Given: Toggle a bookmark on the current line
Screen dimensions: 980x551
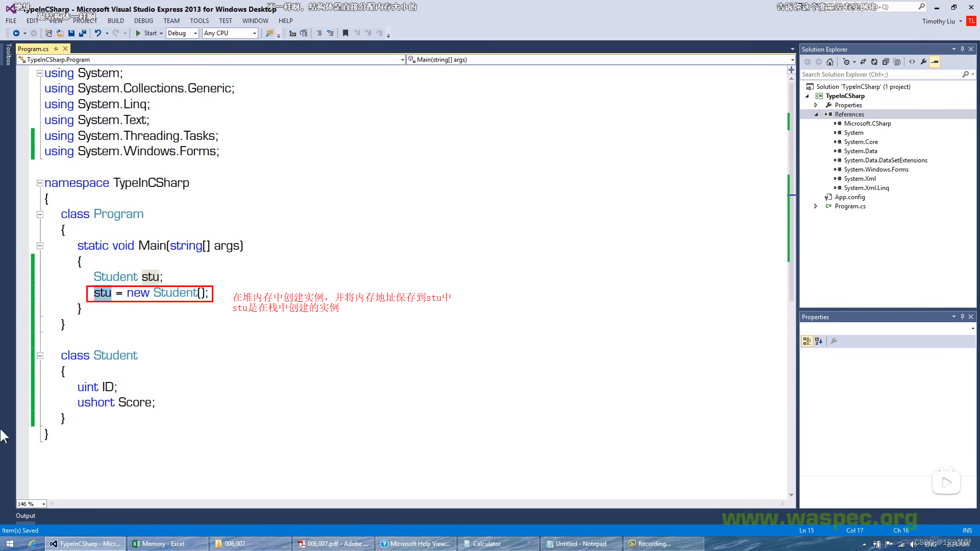Looking at the screenshot, I should pyautogui.click(x=346, y=33).
